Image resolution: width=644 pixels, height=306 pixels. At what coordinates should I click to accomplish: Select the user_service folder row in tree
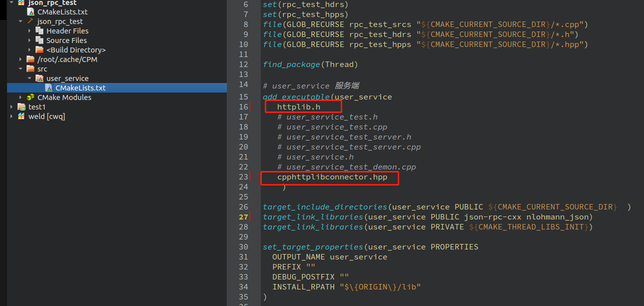coord(117,78)
